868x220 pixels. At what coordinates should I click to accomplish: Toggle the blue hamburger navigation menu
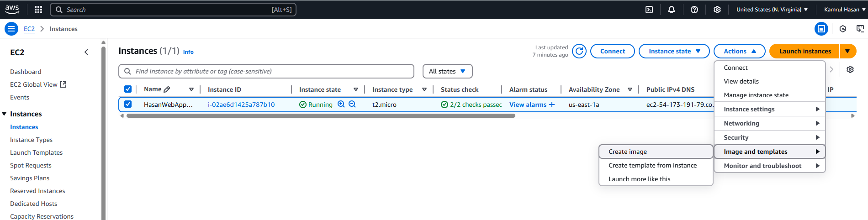click(x=11, y=29)
